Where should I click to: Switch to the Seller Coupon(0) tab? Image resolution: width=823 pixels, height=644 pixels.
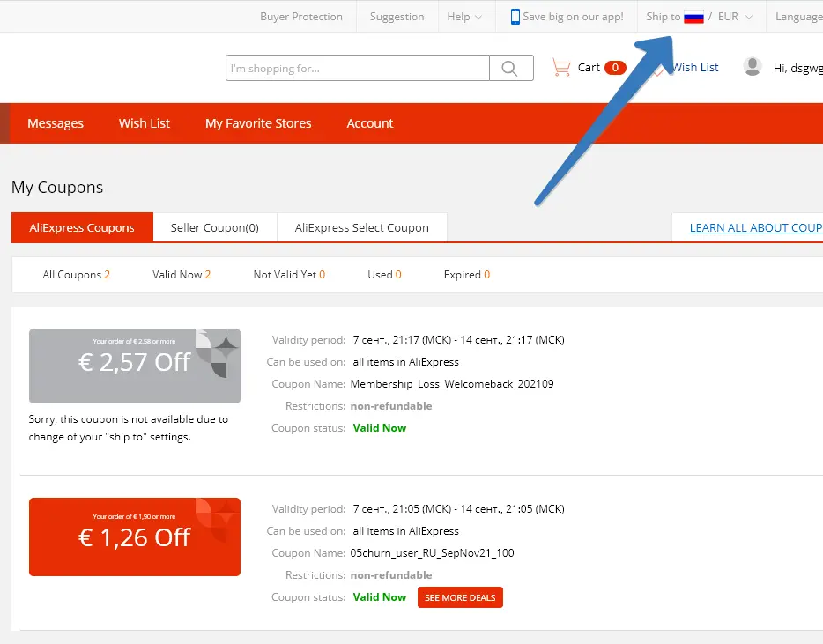215,227
